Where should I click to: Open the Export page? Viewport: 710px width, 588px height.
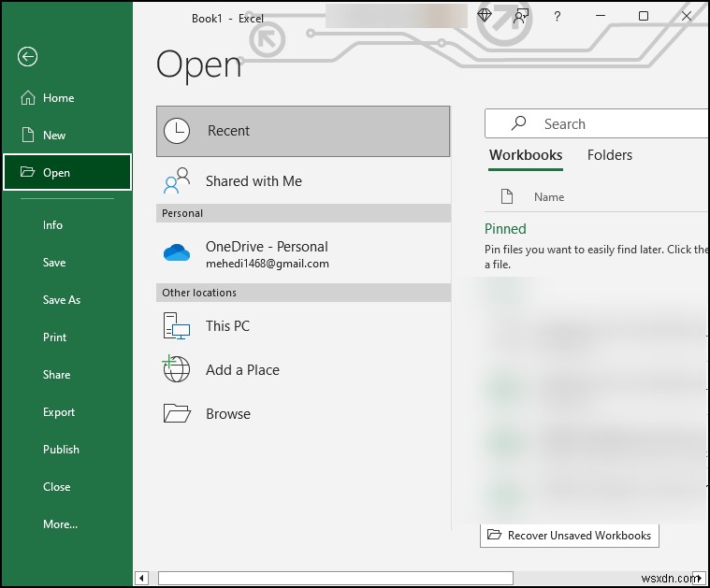tap(67, 412)
